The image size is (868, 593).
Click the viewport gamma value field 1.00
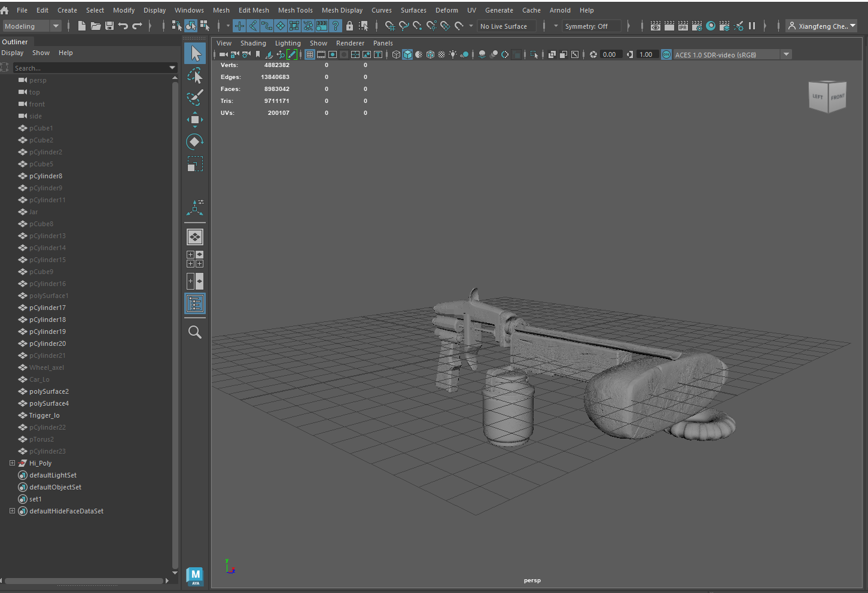tap(647, 54)
